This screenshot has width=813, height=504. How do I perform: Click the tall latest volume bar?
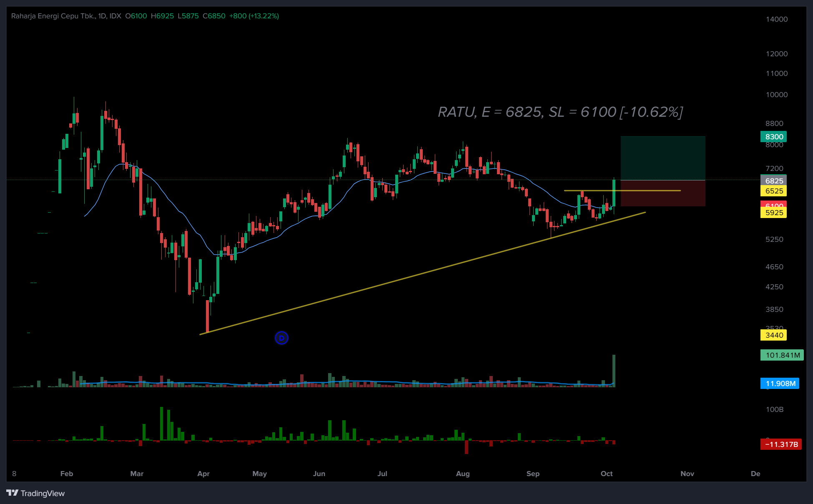coord(614,371)
